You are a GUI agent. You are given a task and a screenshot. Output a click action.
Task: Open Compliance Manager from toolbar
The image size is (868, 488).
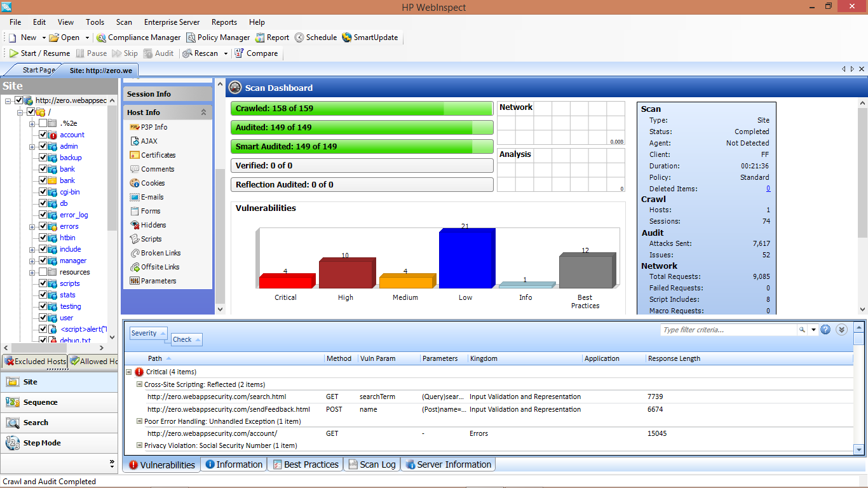[x=139, y=37]
